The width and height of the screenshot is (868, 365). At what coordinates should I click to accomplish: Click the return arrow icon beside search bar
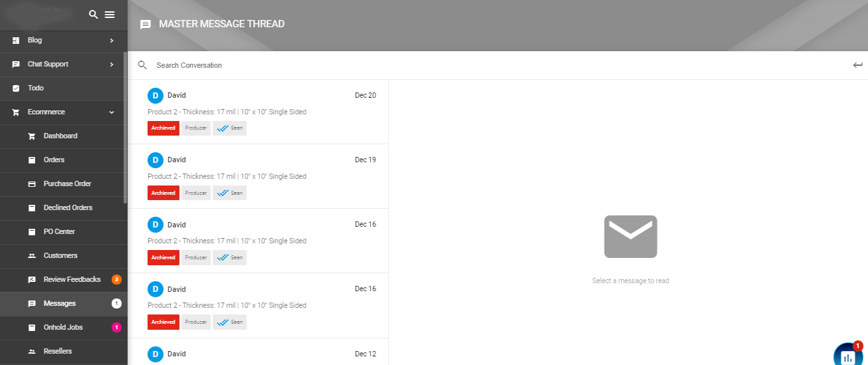(858, 65)
